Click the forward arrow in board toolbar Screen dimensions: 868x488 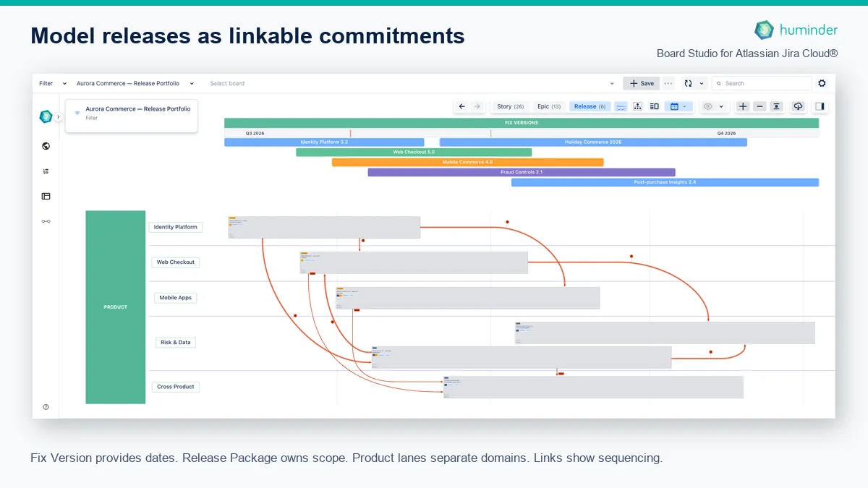pos(477,106)
